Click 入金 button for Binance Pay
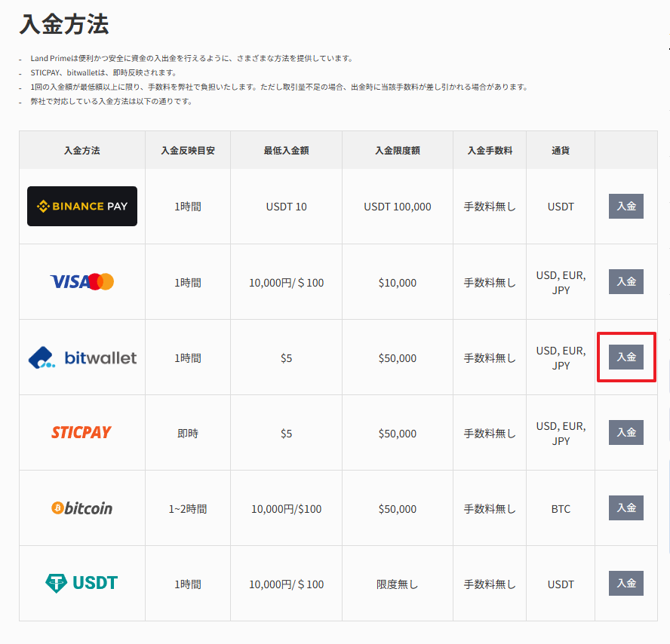 (626, 207)
